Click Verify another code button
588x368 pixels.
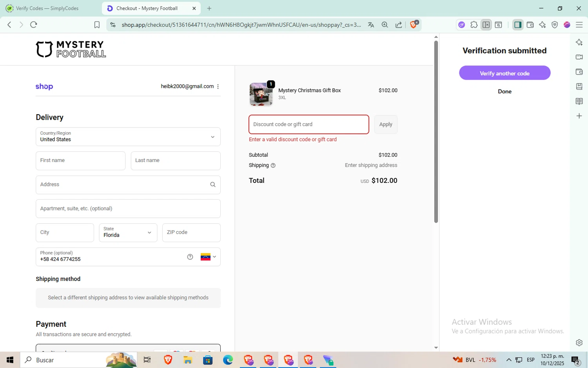[x=505, y=73]
